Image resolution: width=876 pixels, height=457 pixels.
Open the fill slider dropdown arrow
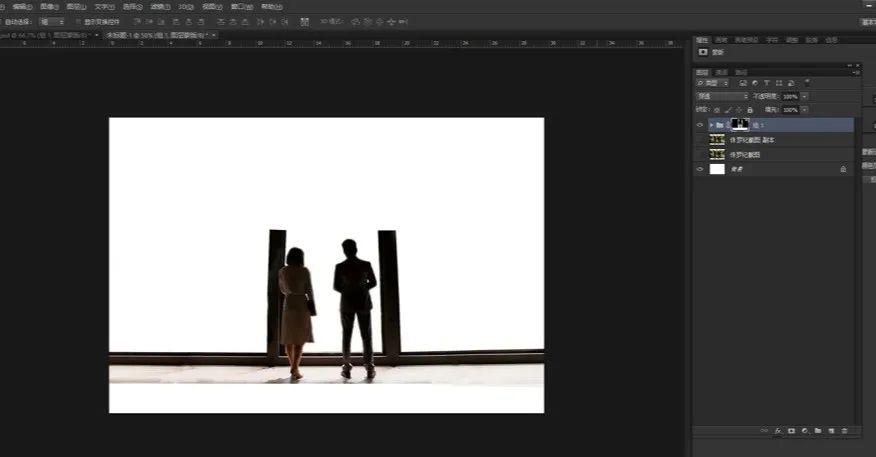coord(804,110)
